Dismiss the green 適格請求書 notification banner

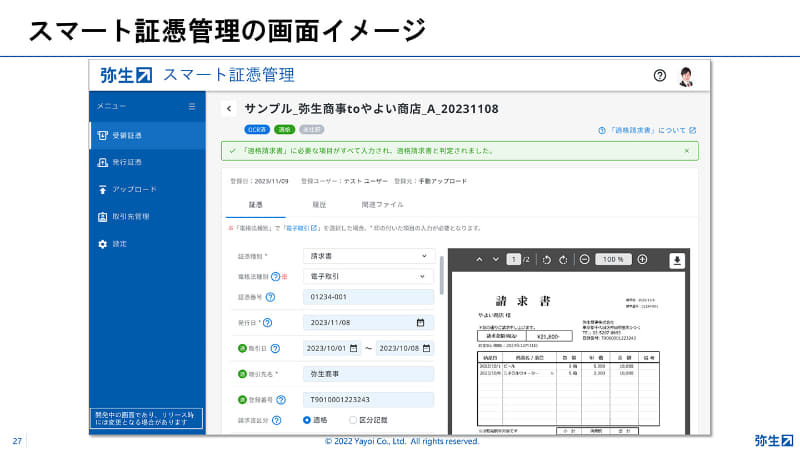(687, 151)
